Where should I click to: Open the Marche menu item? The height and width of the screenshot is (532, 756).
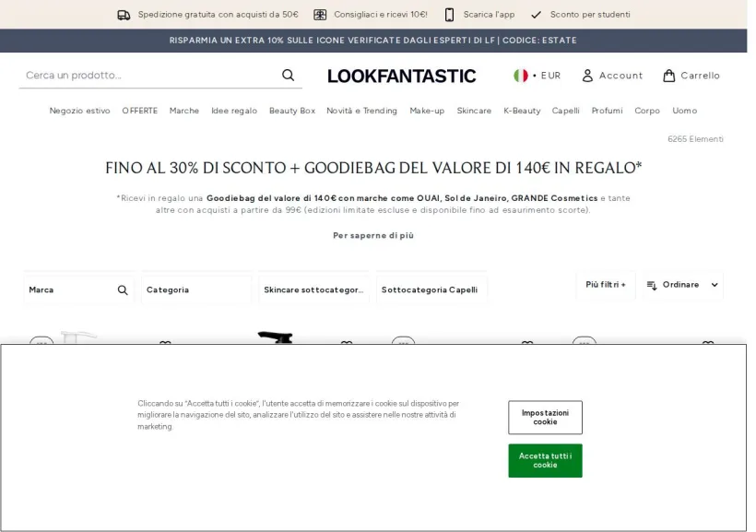pyautogui.click(x=184, y=111)
